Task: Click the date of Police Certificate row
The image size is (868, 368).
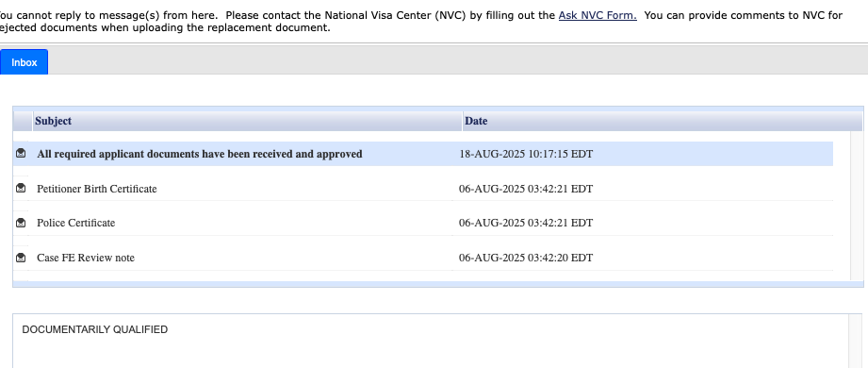Action: [526, 223]
